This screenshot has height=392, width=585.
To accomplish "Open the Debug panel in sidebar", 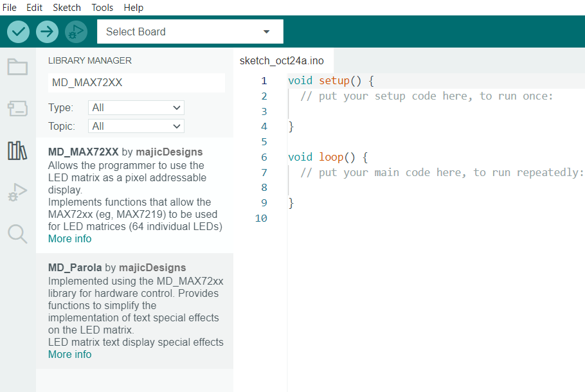I will pyautogui.click(x=17, y=192).
